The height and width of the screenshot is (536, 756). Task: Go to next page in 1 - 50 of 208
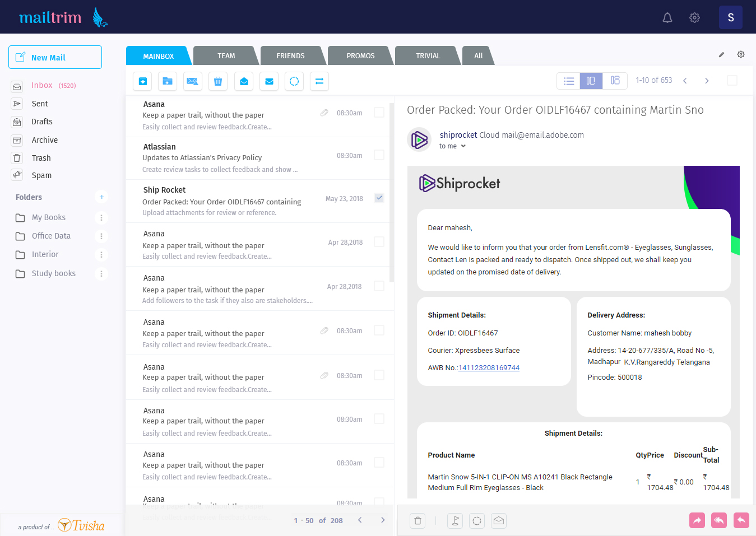pos(383,520)
